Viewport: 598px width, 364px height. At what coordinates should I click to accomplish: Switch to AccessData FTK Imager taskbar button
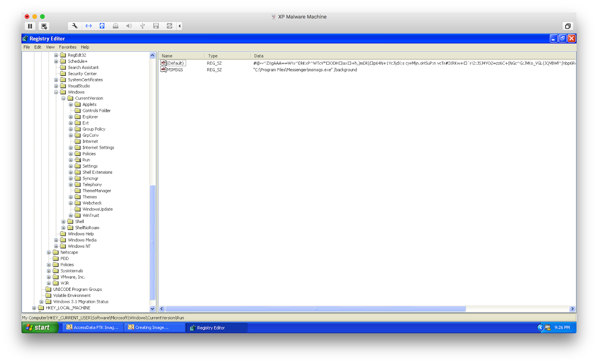click(x=93, y=328)
